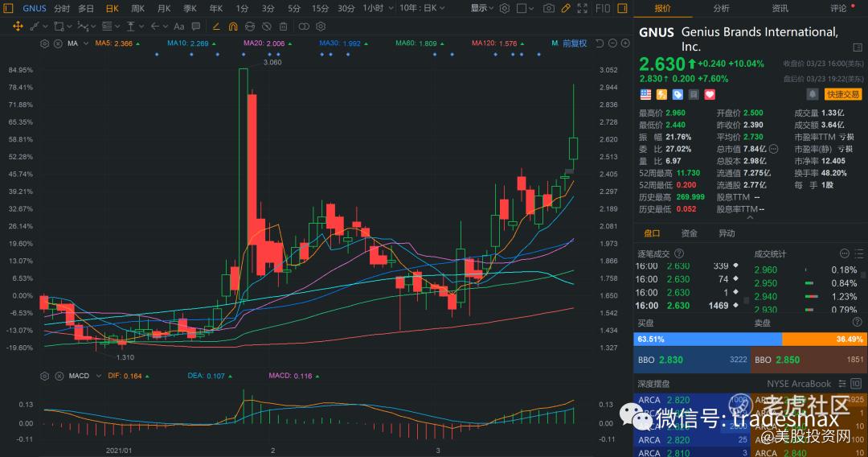Image resolution: width=868 pixels, height=457 pixels.
Task: Open the 10年:日K range dropdown
Action: click(422, 8)
